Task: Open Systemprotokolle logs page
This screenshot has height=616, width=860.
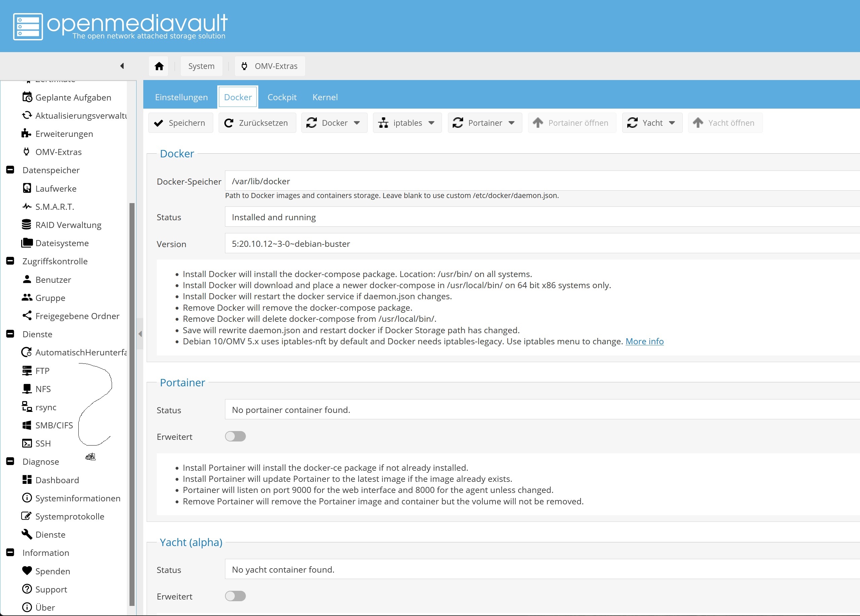Action: [63, 516]
